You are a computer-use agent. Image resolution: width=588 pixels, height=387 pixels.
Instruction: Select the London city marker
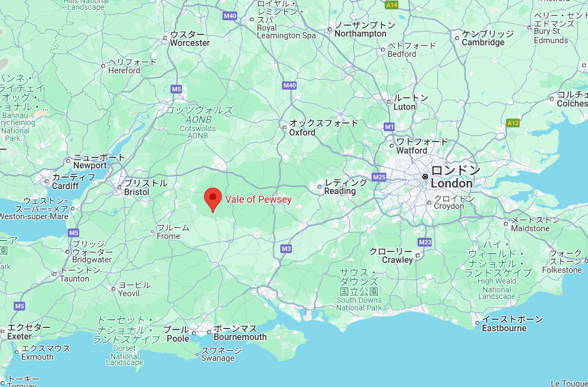pyautogui.click(x=425, y=177)
